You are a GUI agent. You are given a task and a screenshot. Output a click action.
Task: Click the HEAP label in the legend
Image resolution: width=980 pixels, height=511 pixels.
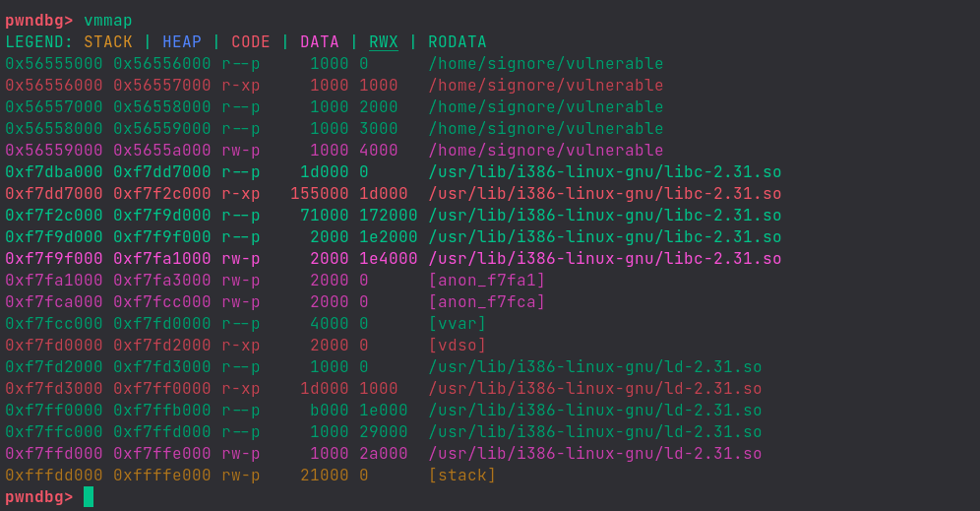point(182,42)
